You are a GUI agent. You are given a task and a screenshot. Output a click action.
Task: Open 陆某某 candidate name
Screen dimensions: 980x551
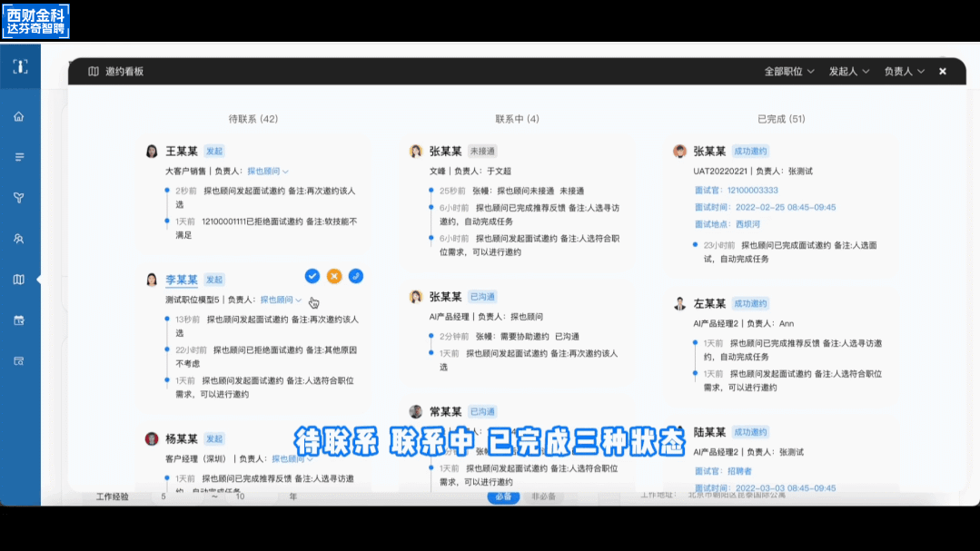coord(709,432)
